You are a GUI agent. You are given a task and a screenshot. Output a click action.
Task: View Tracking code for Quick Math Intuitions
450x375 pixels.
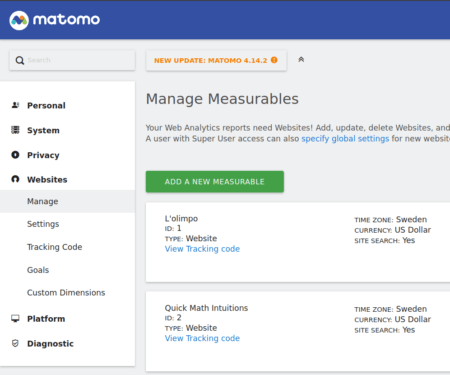[x=202, y=338]
